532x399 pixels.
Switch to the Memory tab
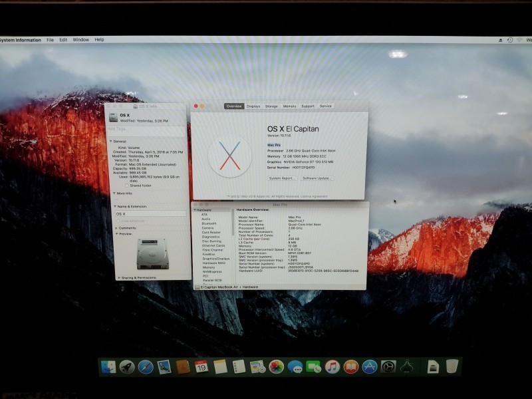click(289, 106)
